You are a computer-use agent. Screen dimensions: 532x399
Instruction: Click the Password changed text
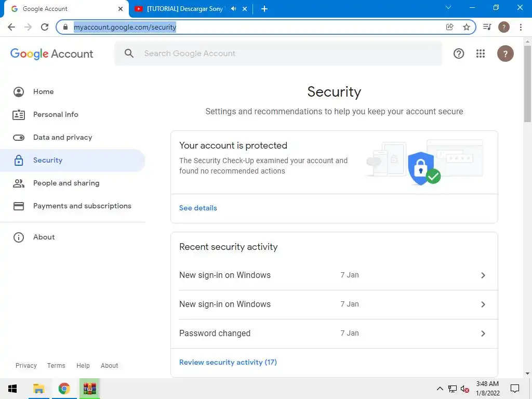pyautogui.click(x=215, y=333)
